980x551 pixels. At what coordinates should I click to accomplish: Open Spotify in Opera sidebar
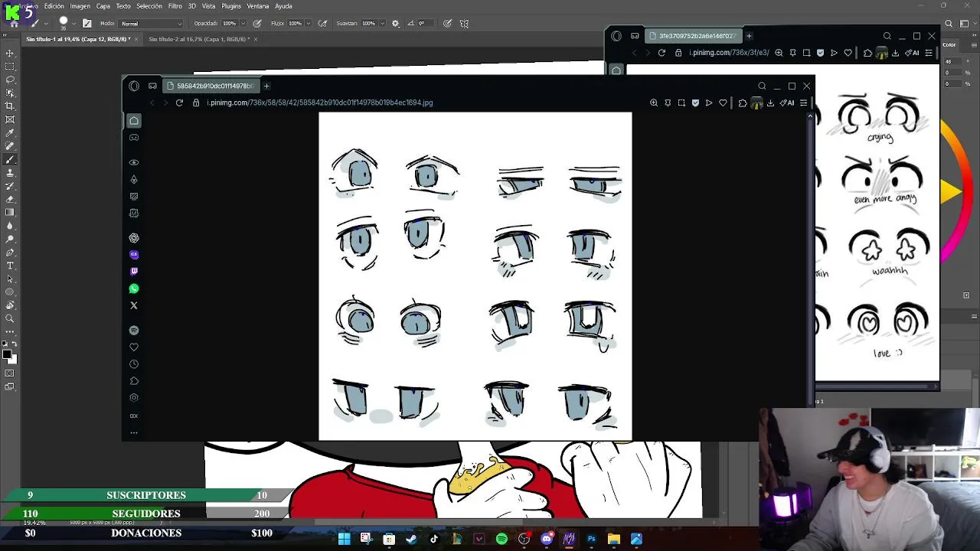pos(134,330)
